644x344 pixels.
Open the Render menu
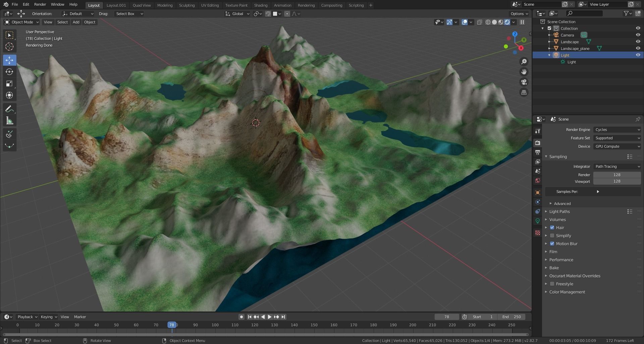click(x=40, y=4)
